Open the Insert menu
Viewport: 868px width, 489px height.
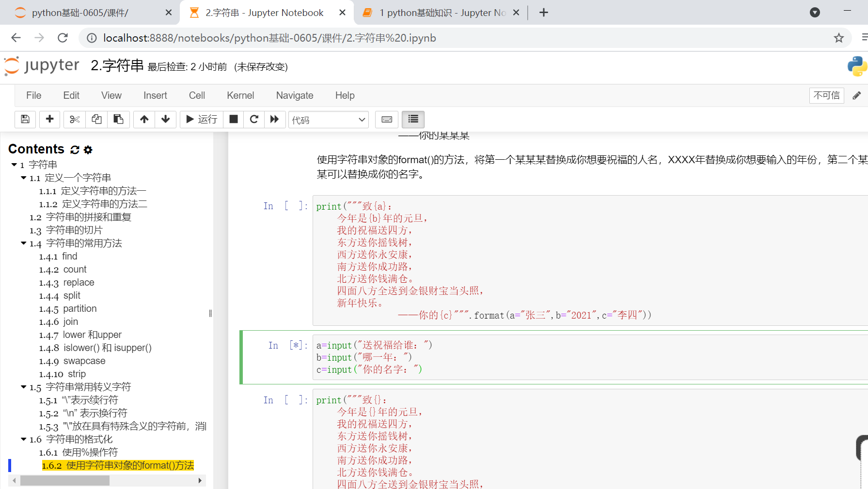(155, 95)
